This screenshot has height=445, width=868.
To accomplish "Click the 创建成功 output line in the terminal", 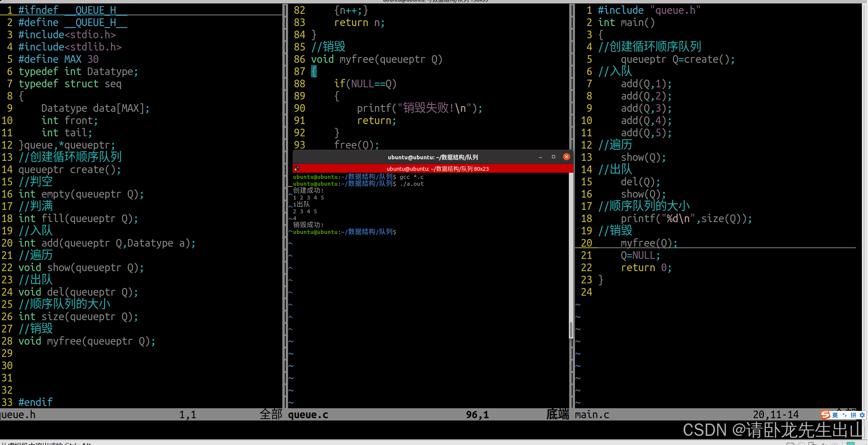I will click(308, 190).
